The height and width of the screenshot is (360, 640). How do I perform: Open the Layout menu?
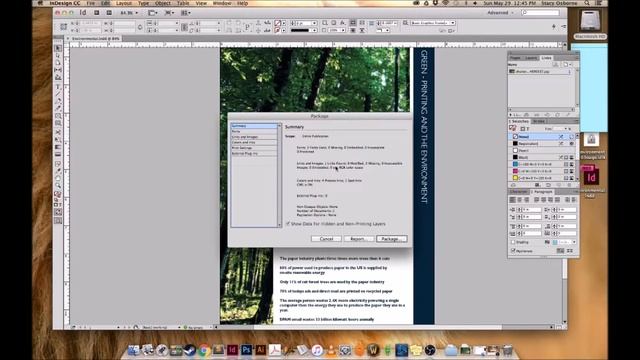(x=124, y=3)
